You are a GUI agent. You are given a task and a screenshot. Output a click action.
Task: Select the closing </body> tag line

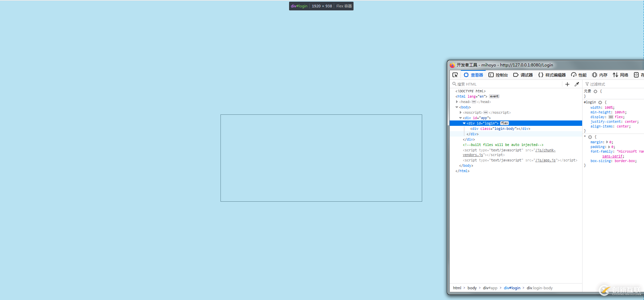(466, 165)
